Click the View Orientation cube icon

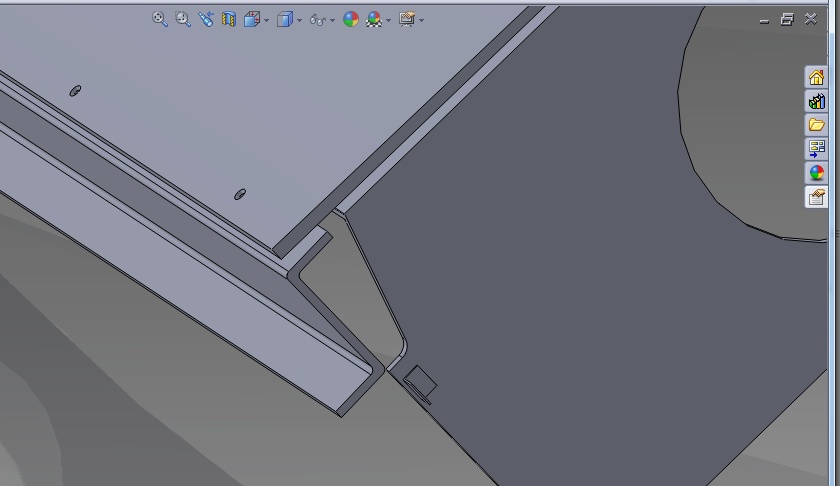click(252, 19)
